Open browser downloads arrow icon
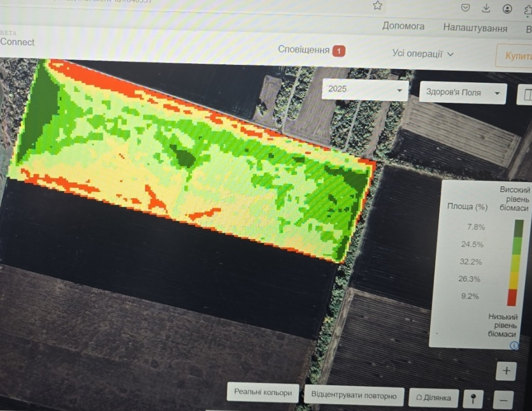The height and width of the screenshot is (411, 532). point(486,8)
